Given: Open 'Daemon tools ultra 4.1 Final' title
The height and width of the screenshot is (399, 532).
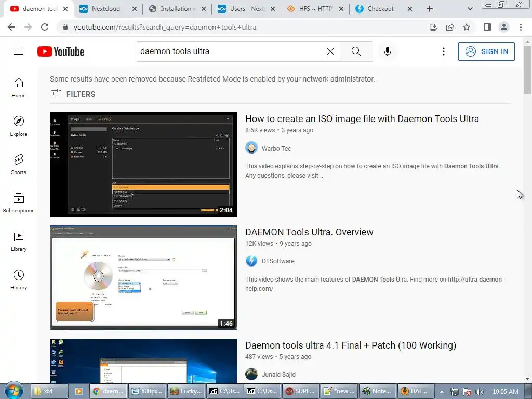Looking at the screenshot, I should click(351, 345).
